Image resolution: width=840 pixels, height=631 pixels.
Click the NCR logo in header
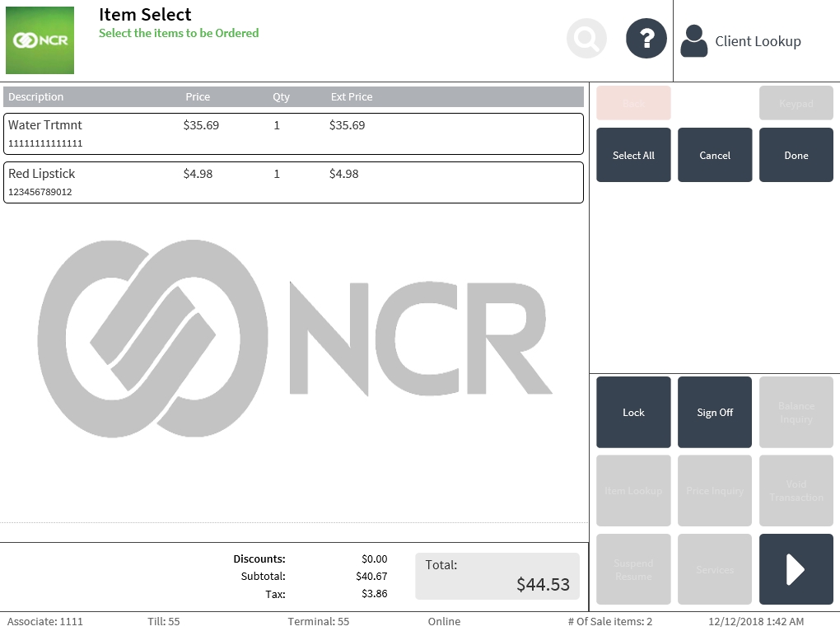pyautogui.click(x=40, y=40)
